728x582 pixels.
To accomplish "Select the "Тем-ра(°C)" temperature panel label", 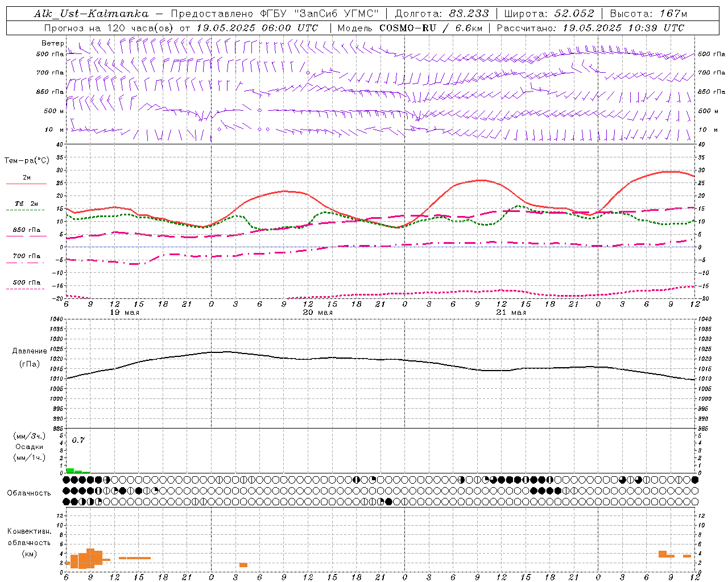I will point(27,161).
